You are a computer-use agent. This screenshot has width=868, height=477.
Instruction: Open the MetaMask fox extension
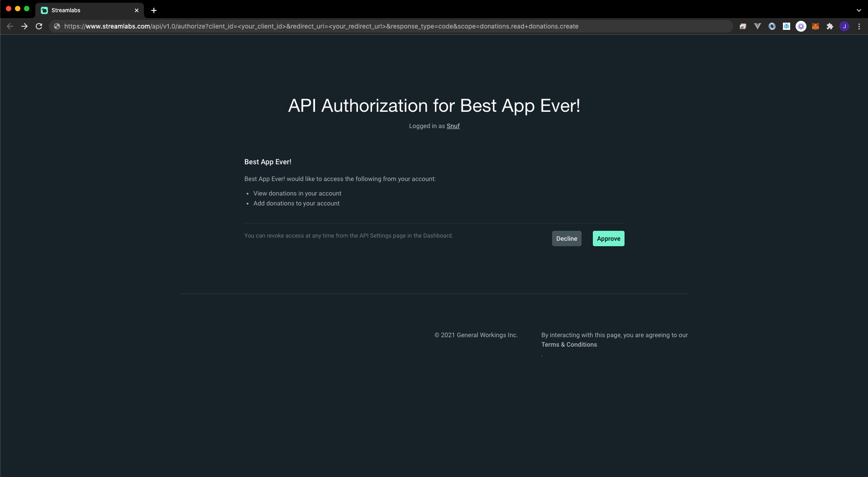click(816, 26)
